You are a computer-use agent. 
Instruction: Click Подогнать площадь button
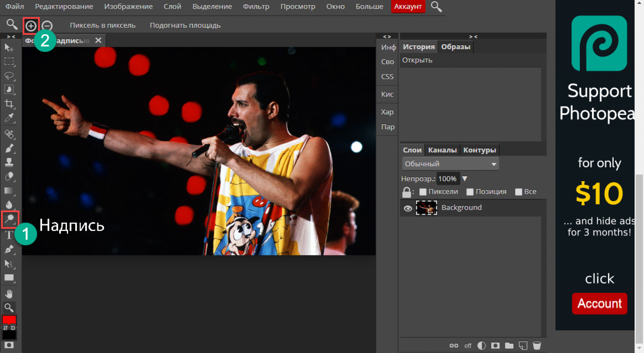pyautogui.click(x=185, y=25)
